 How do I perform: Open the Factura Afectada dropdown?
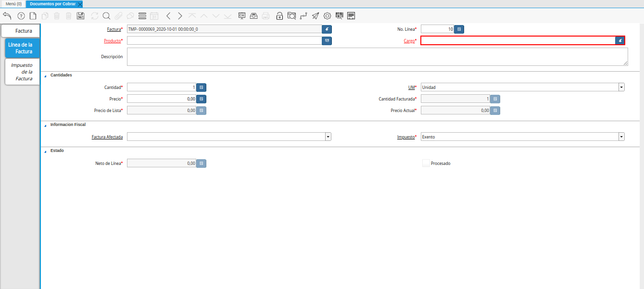328,137
